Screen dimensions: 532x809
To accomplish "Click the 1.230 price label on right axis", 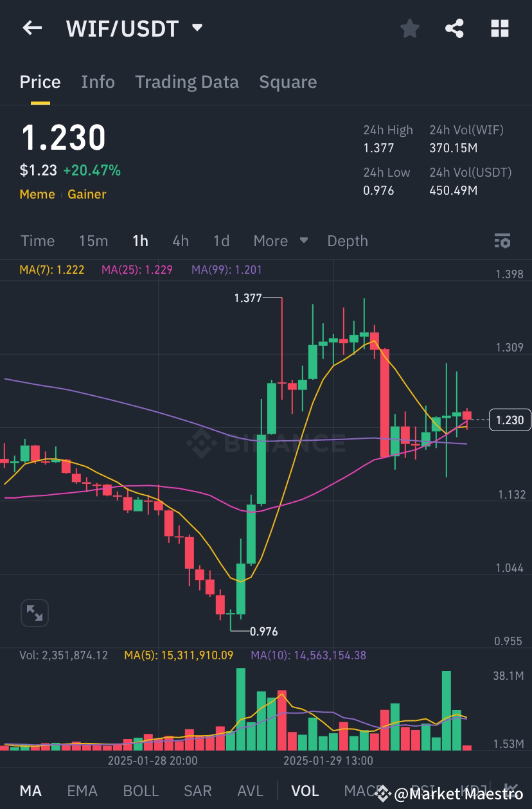I will point(510,420).
